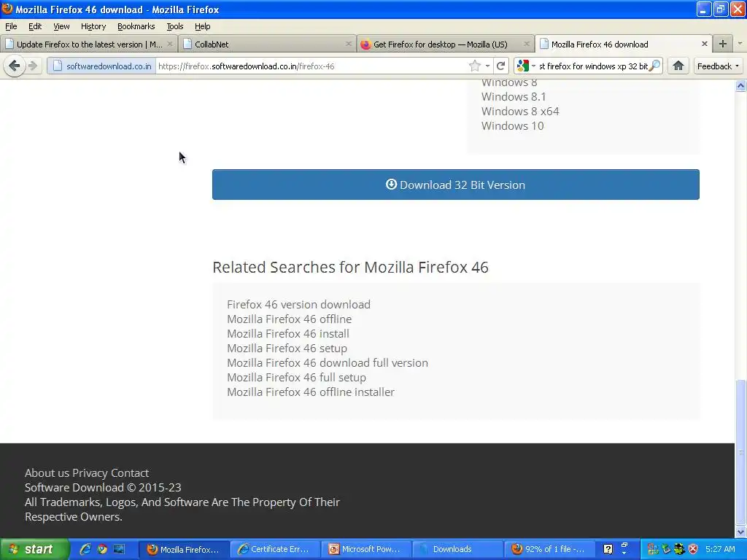The width and height of the screenshot is (747, 560).
Task: Switch to Update Firefox to latest version tab
Action: tap(88, 44)
